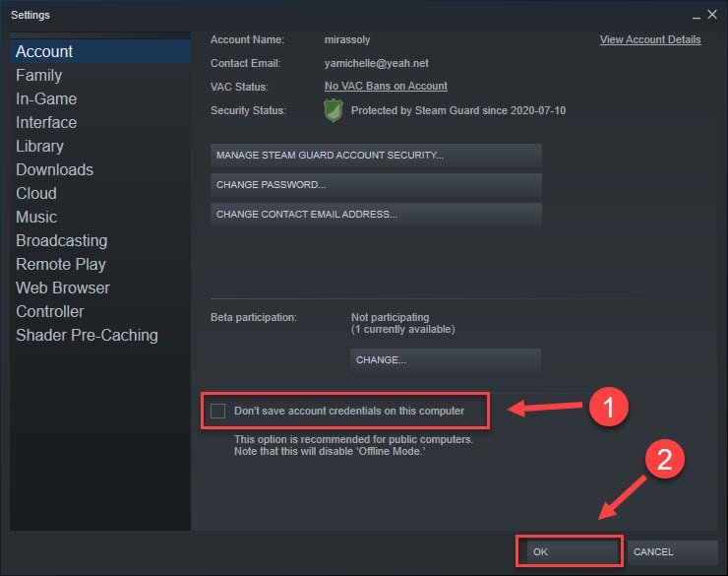Click the No VAC Bans on Account link
728x576 pixels.
[x=386, y=87]
